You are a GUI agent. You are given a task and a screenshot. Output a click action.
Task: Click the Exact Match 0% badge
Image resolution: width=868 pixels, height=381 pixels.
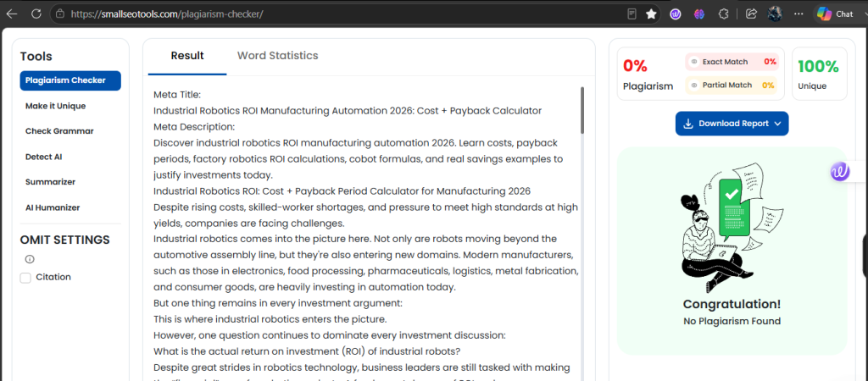[x=732, y=62]
